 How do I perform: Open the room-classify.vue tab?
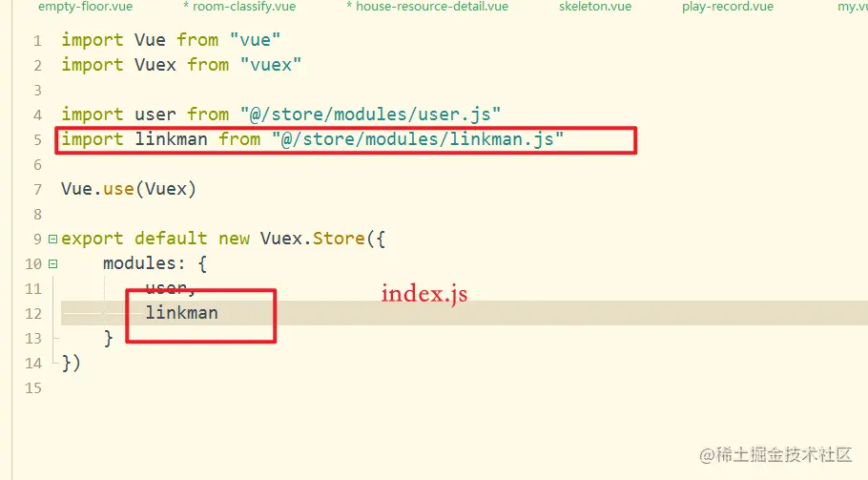click(x=239, y=7)
